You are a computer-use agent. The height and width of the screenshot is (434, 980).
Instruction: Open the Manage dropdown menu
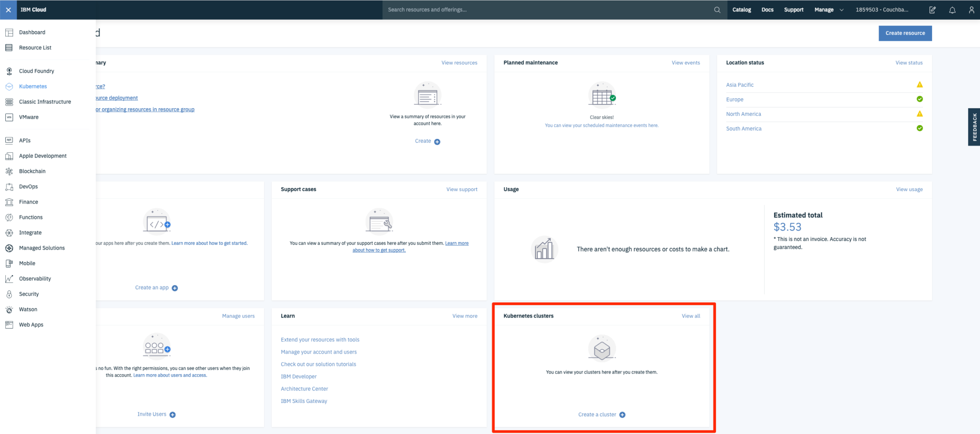coord(824,10)
